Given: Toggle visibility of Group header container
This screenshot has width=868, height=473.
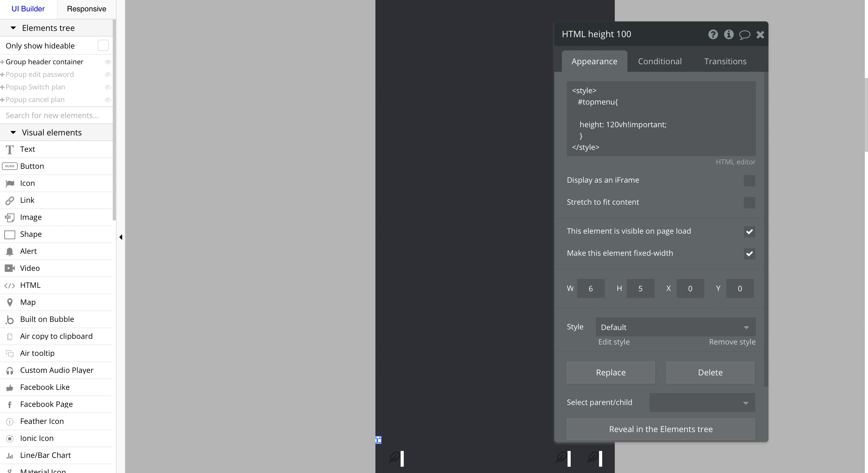Looking at the screenshot, I should (x=107, y=62).
